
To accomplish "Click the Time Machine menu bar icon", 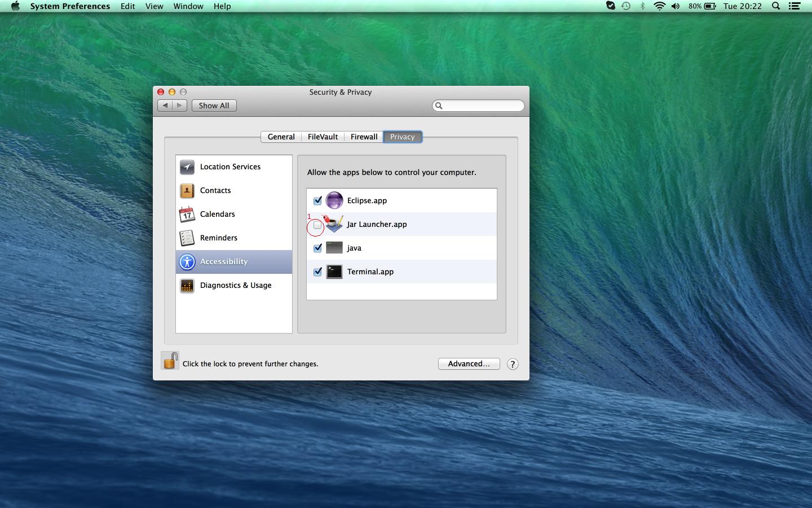I will click(626, 6).
